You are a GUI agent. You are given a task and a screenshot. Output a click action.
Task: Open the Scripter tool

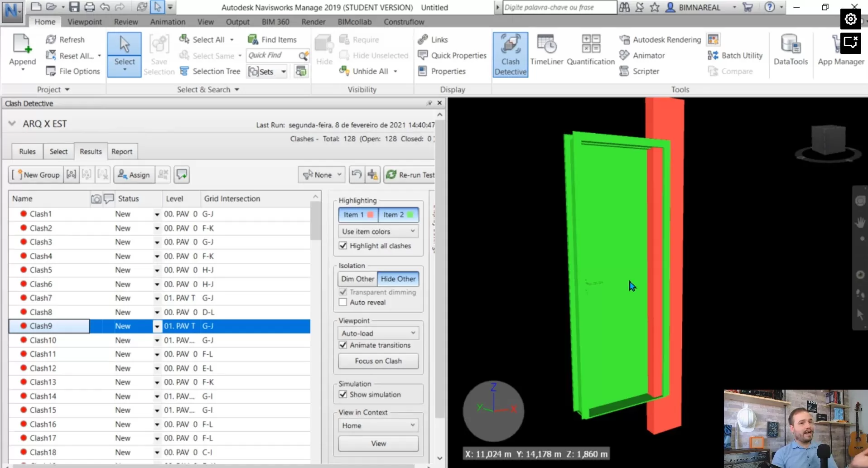point(640,71)
